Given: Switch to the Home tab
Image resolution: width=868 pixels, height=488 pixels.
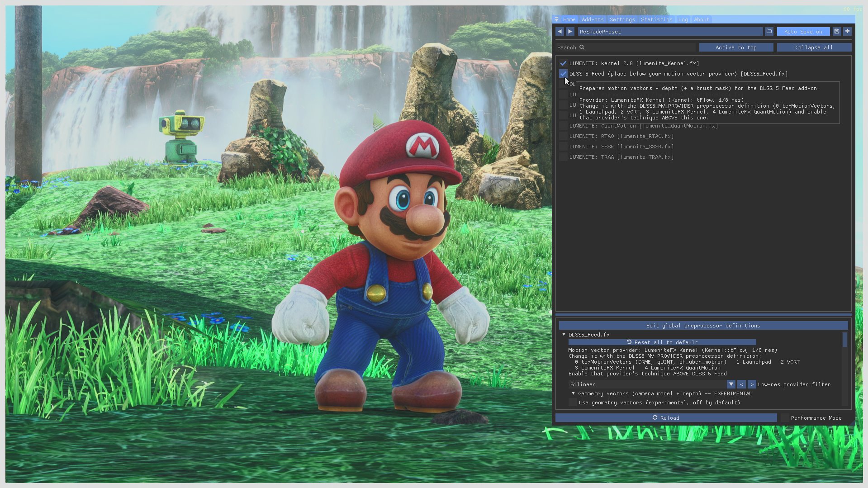Looking at the screenshot, I should 569,19.
